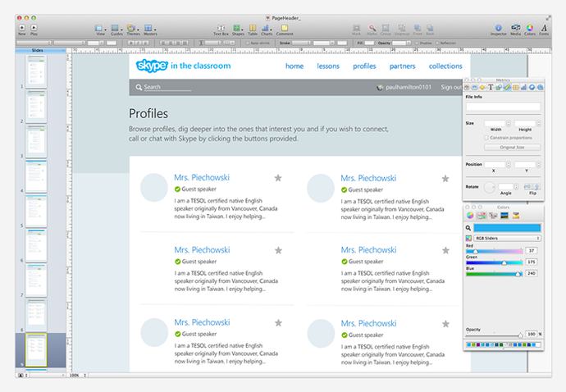Image resolution: width=566 pixels, height=392 pixels.
Task: Select the color wheel picker tab
Action: point(470,216)
